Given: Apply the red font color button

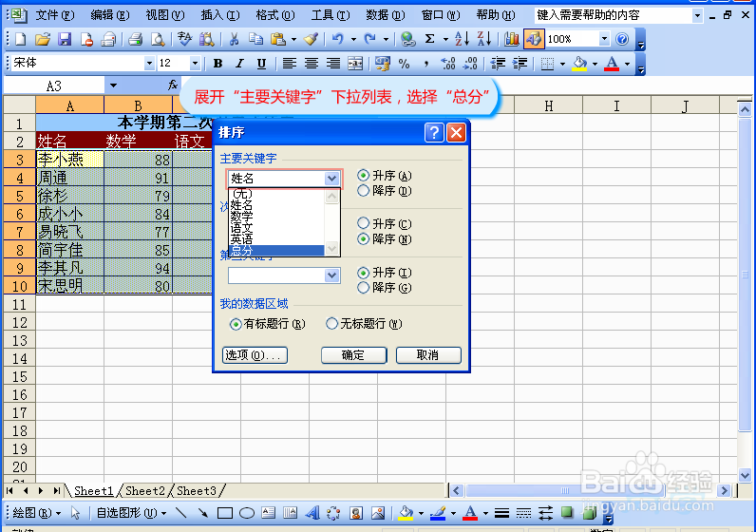Looking at the screenshot, I should [612, 64].
